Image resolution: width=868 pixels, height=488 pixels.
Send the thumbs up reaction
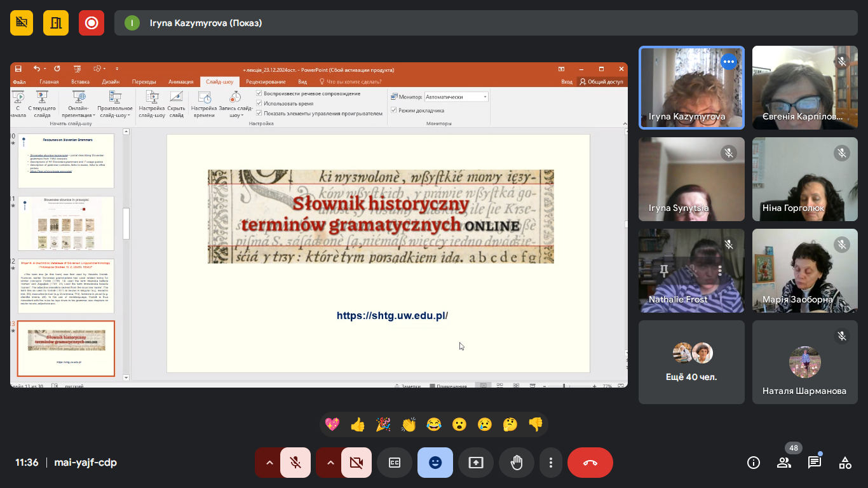pos(358,424)
